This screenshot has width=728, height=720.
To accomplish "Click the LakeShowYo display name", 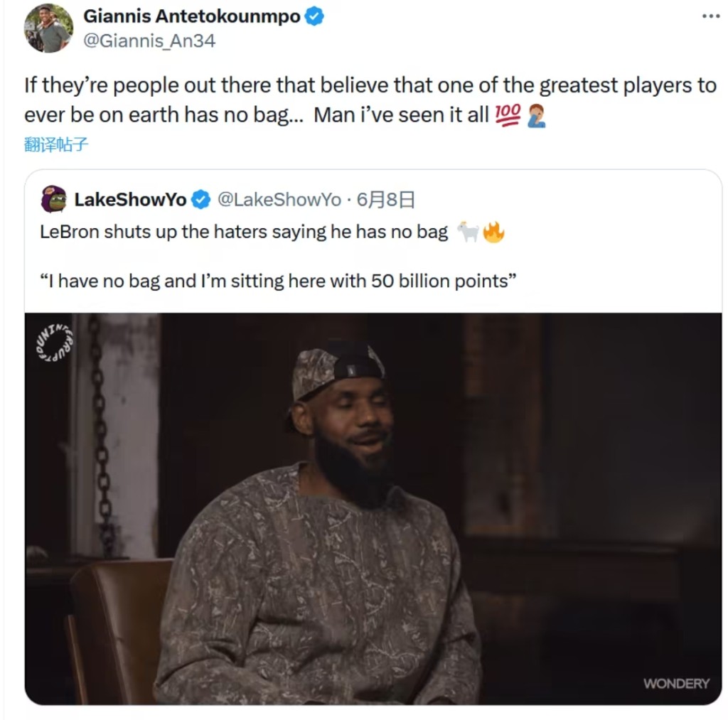I will pos(131,200).
